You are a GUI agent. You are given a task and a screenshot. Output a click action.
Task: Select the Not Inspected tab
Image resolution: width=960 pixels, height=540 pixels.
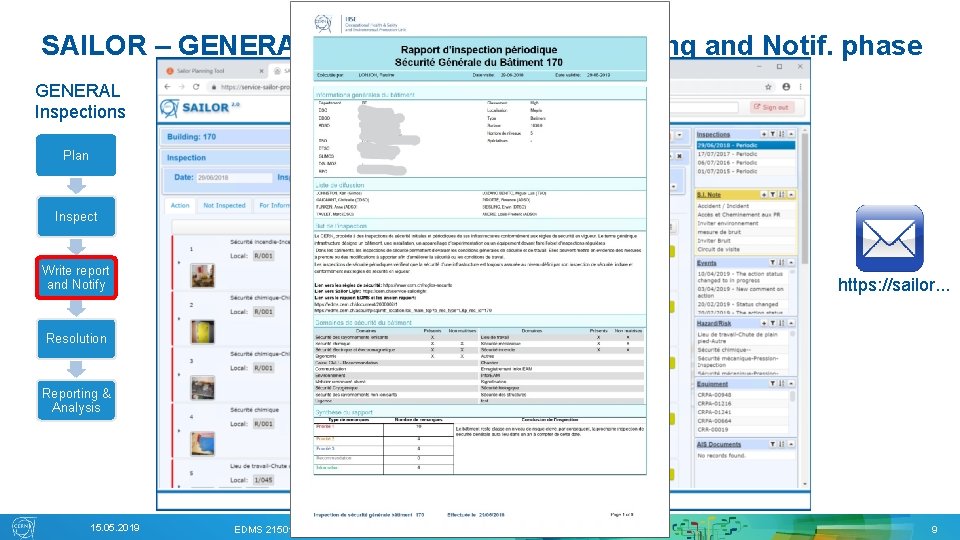click(x=224, y=206)
